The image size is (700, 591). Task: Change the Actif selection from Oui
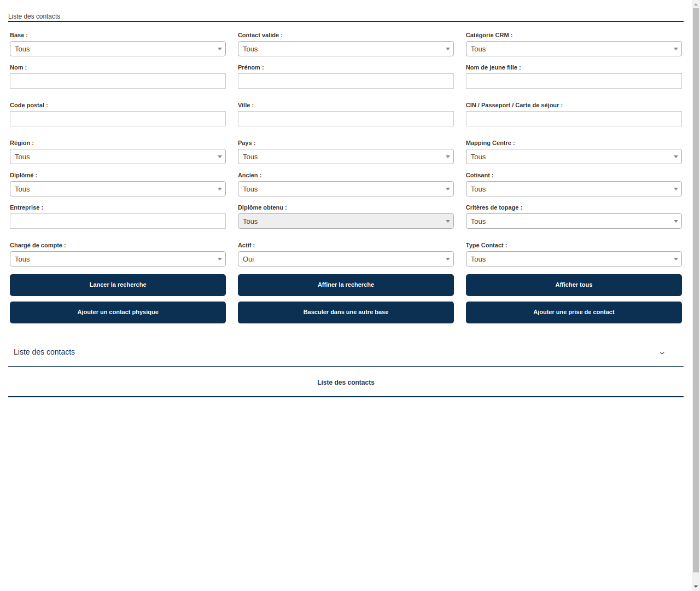point(346,259)
